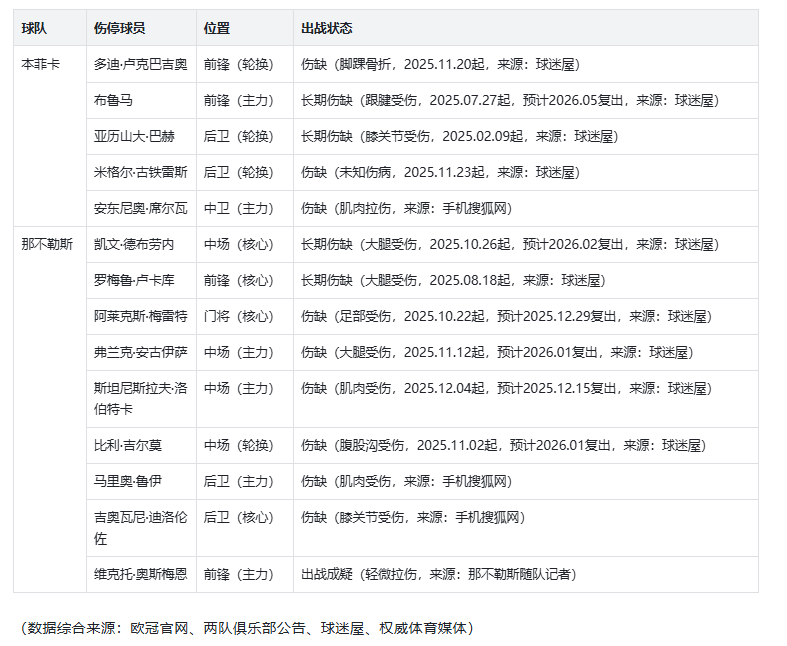Select player name 亚历山大·巴赫
This screenshot has height=646, width=787.
134,136
